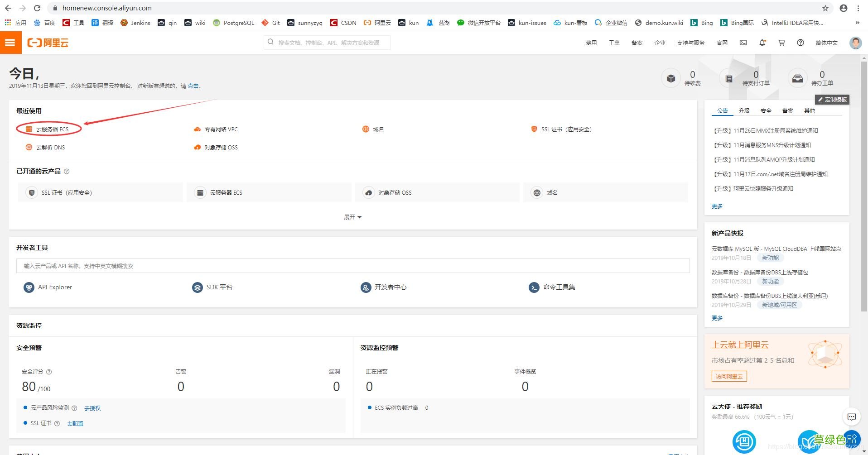Click the 命令工具集 icon
Image resolution: width=868 pixels, height=455 pixels.
tap(534, 287)
